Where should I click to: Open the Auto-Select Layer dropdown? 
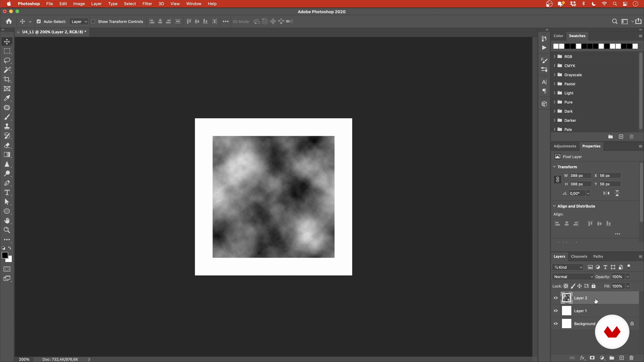[x=79, y=21]
